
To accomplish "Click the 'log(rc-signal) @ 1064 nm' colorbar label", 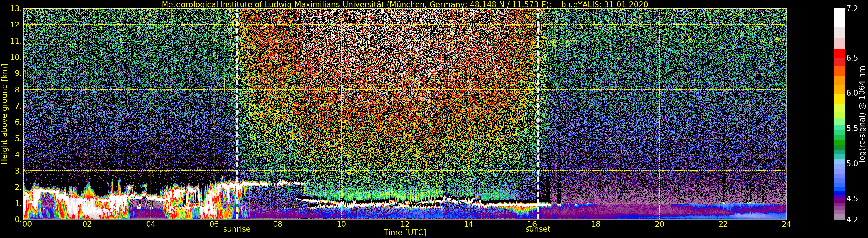I will pos(862,114).
